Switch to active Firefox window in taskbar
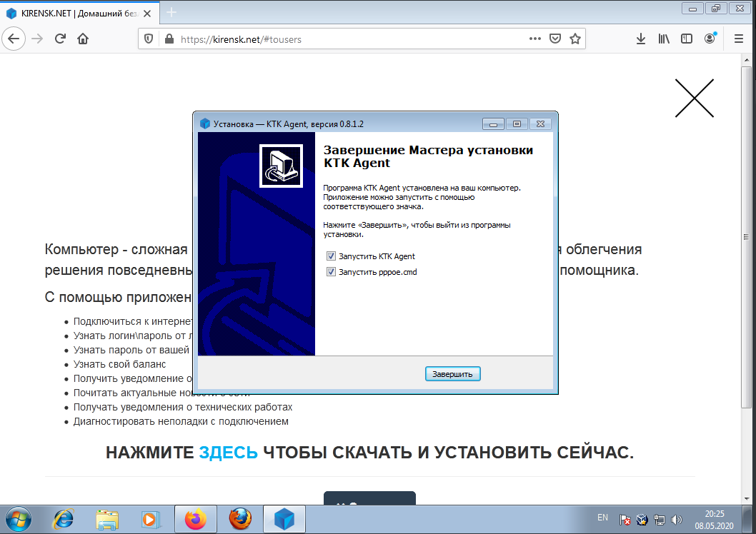This screenshot has height=534, width=756. click(x=195, y=520)
